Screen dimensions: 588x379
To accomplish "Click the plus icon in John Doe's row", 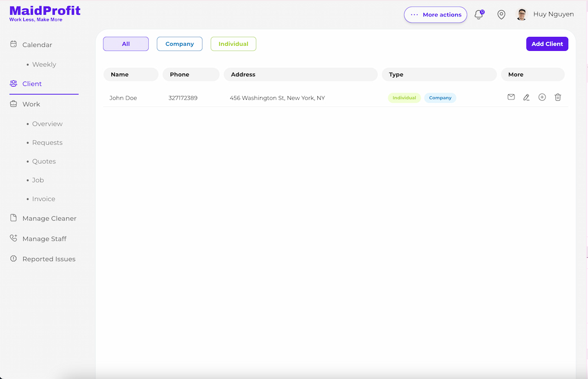I will click(x=542, y=97).
